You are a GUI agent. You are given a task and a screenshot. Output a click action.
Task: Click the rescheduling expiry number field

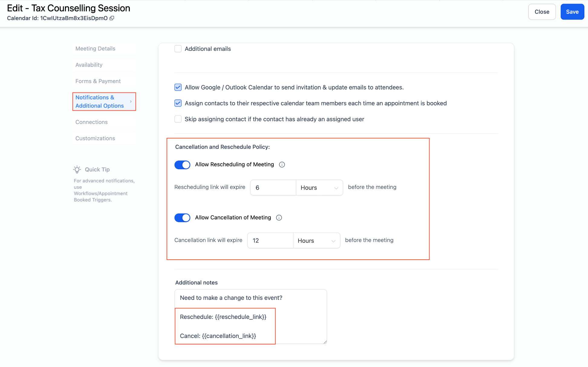click(273, 188)
